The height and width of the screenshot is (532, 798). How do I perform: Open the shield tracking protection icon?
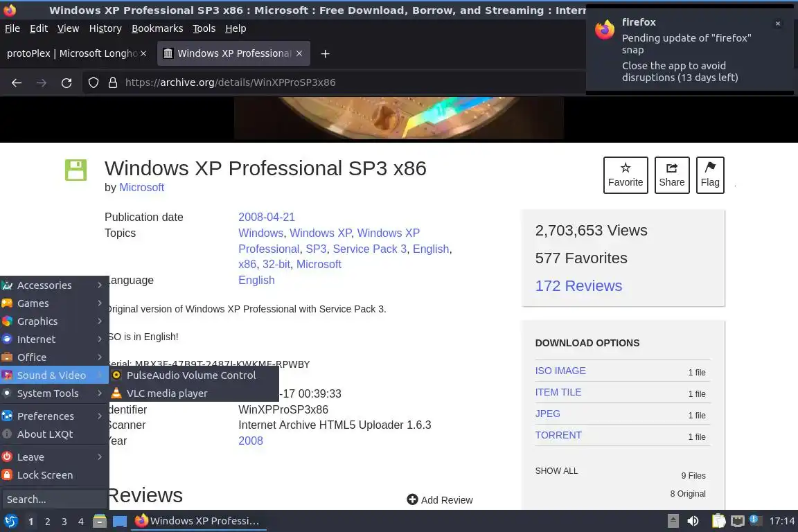93,82
